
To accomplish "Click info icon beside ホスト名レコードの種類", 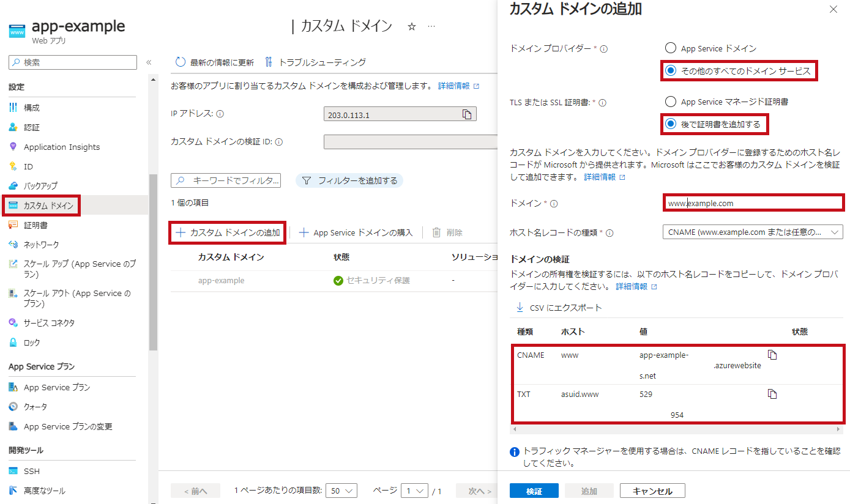I will [610, 233].
